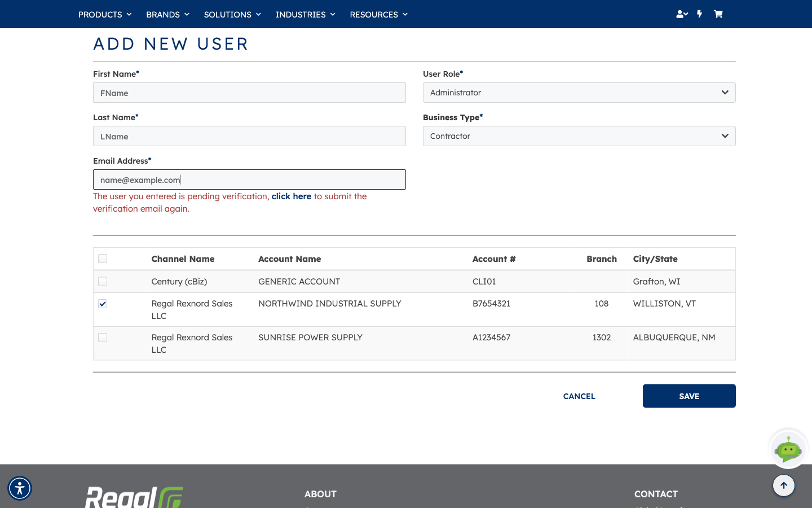Open the User Role dropdown
Screen dimensions: 812x508
tap(579, 93)
